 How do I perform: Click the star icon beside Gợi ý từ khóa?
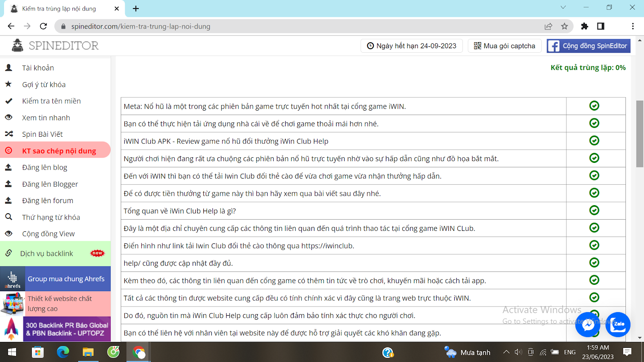[x=8, y=84]
